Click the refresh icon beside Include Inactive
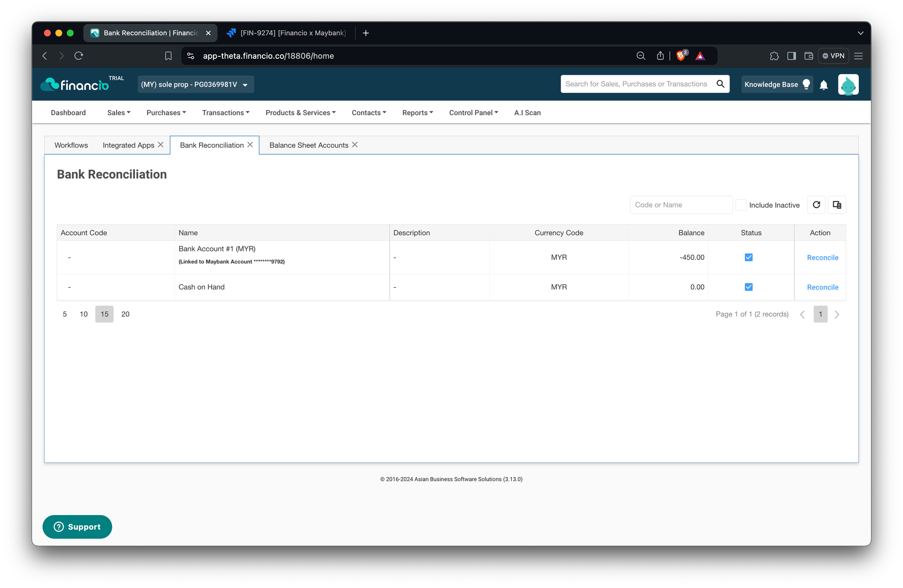This screenshot has width=903, height=588. [x=816, y=205]
